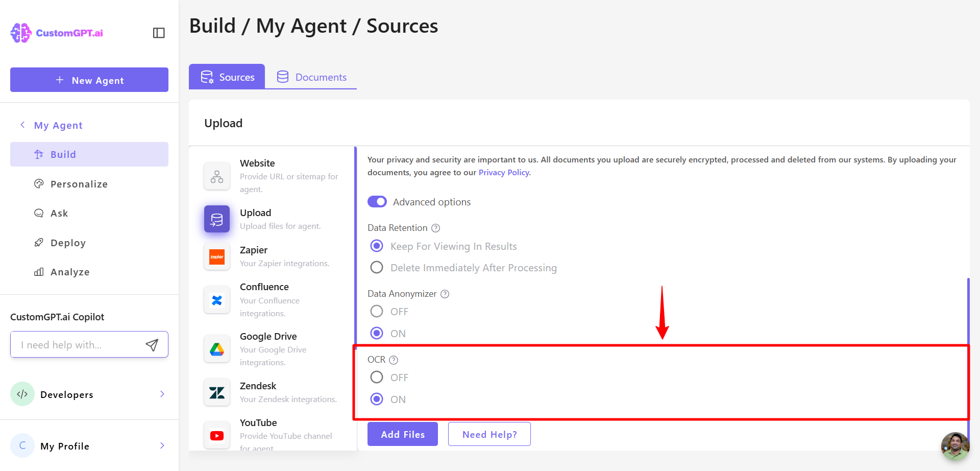Expand the Developers menu chevron

point(162,394)
